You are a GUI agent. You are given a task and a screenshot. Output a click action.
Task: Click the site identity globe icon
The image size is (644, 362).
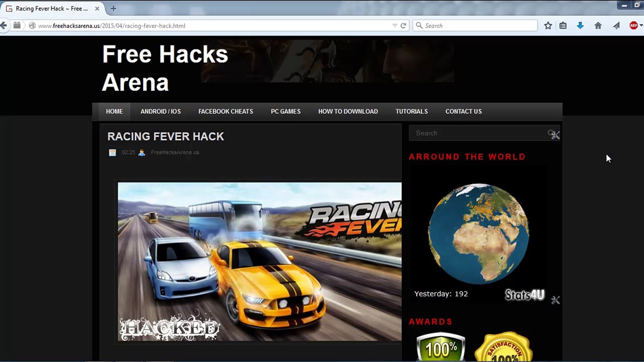(32, 25)
